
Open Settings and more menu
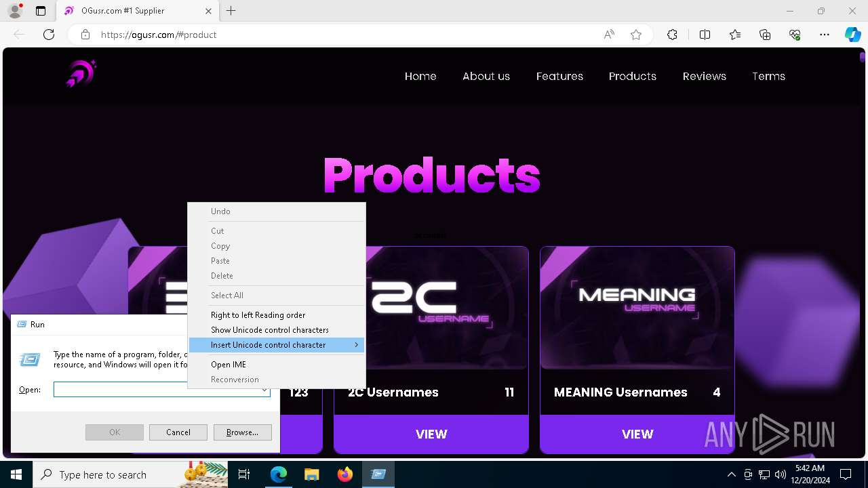pos(825,35)
